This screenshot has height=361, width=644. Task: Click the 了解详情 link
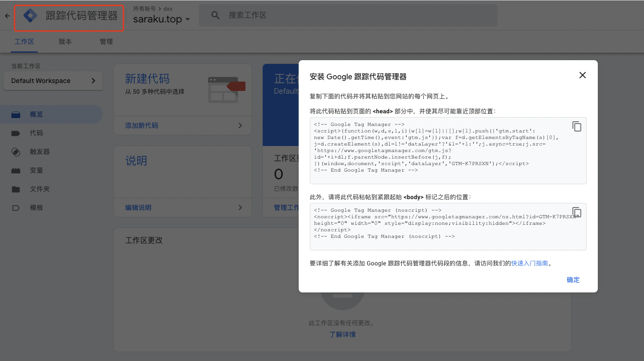pos(342,334)
